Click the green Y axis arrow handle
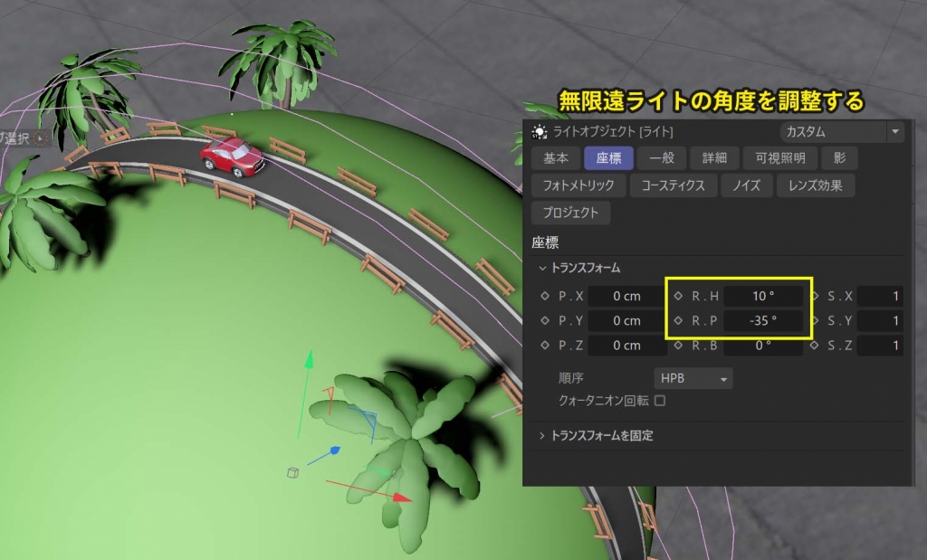The width and height of the screenshot is (927, 560). pos(309,359)
